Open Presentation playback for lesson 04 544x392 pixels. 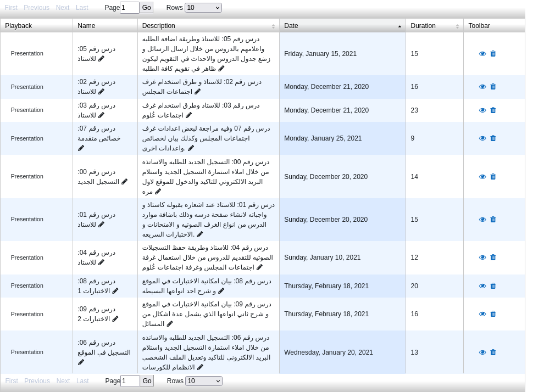pos(27,257)
